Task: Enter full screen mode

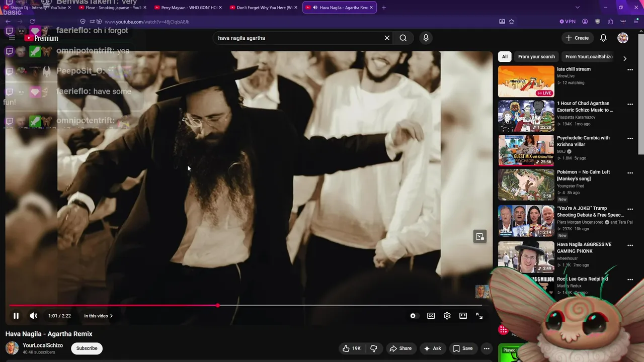Action: tap(479, 316)
